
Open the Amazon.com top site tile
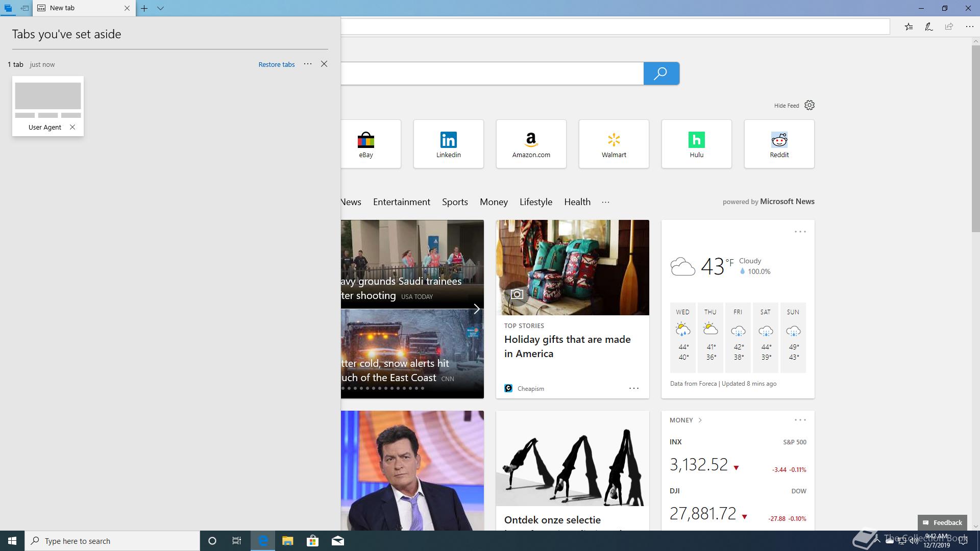click(531, 144)
